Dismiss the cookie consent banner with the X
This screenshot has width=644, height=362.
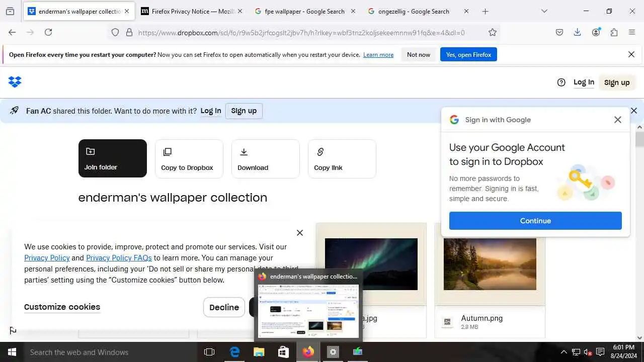pyautogui.click(x=300, y=233)
